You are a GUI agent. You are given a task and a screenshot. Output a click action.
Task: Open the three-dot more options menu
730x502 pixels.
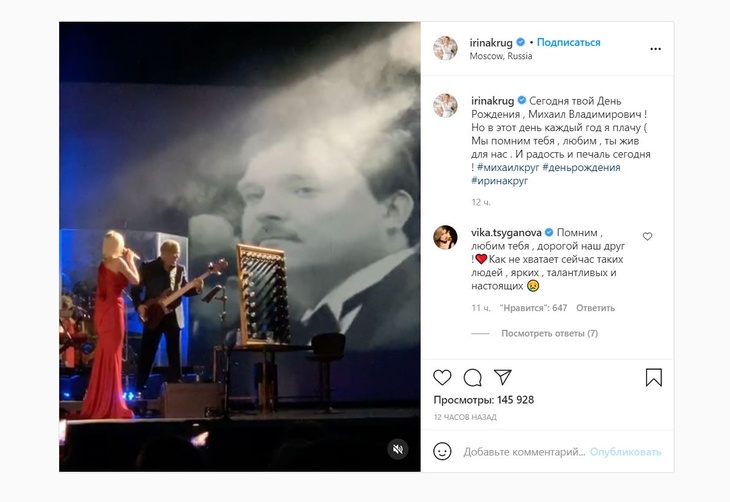(x=656, y=49)
